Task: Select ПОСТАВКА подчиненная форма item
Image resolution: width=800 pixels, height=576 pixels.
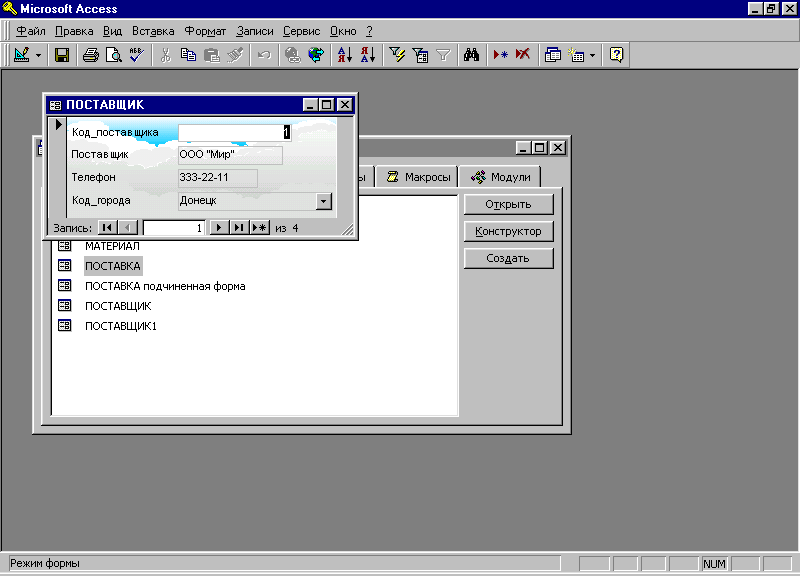Action: coord(165,286)
